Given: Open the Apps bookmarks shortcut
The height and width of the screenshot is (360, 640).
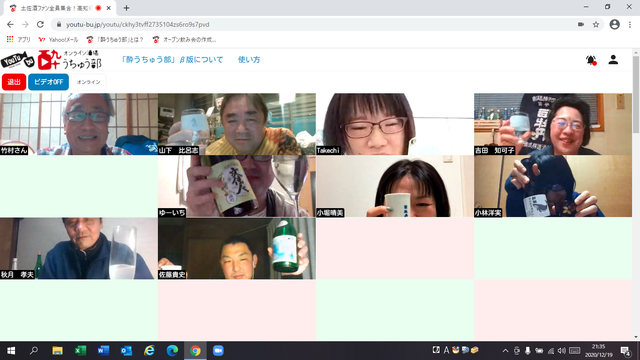Looking at the screenshot, I should click(18, 40).
